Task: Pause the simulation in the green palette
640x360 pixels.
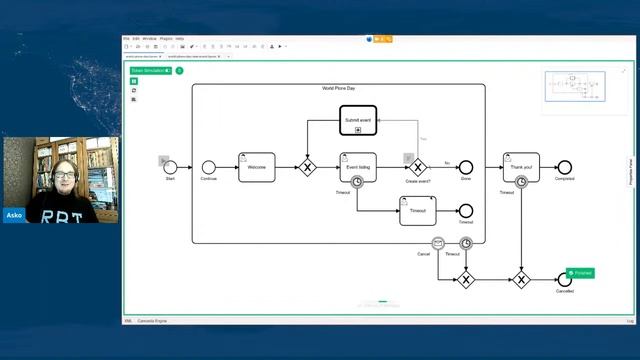Action: point(134,81)
